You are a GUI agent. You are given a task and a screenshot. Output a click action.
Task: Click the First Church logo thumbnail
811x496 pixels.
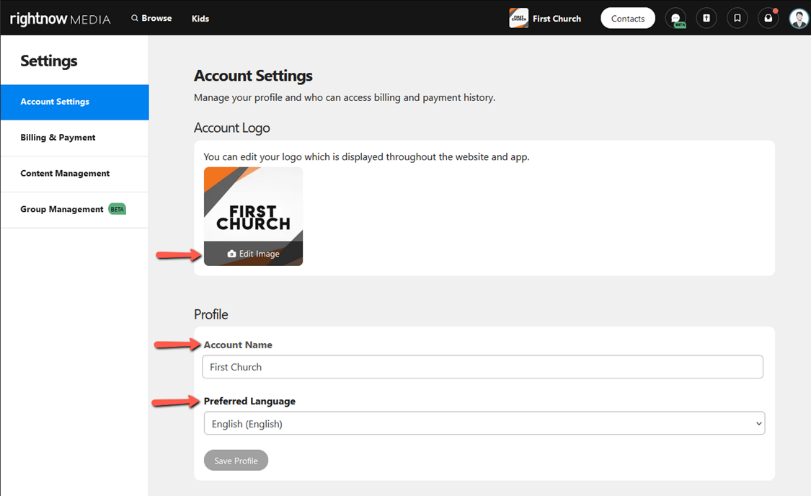(x=253, y=205)
